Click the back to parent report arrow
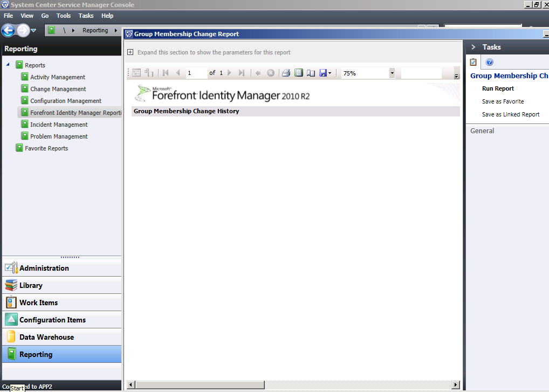 [x=258, y=73]
